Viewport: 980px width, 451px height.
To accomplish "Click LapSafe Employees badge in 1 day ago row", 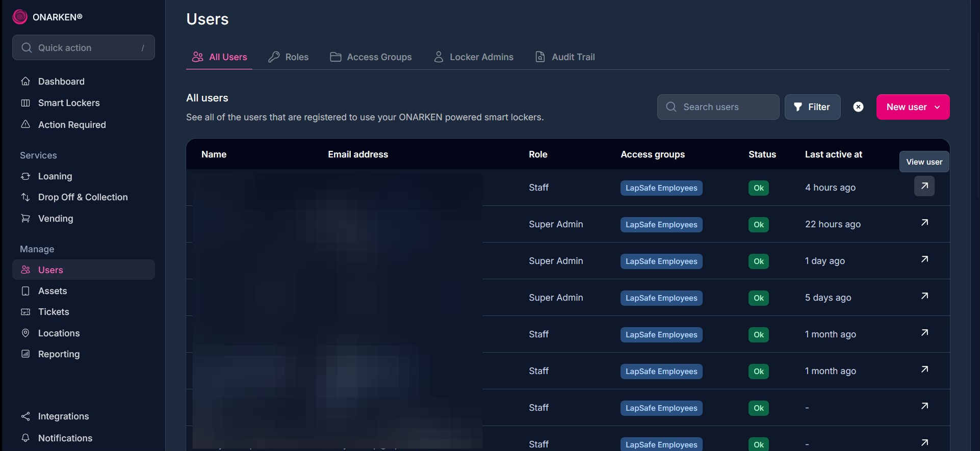I will [661, 261].
